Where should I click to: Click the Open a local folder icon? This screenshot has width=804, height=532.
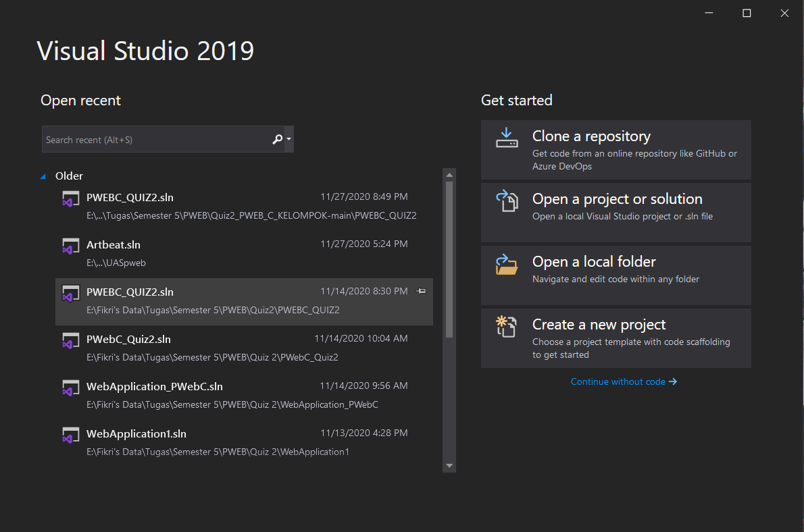point(507,265)
